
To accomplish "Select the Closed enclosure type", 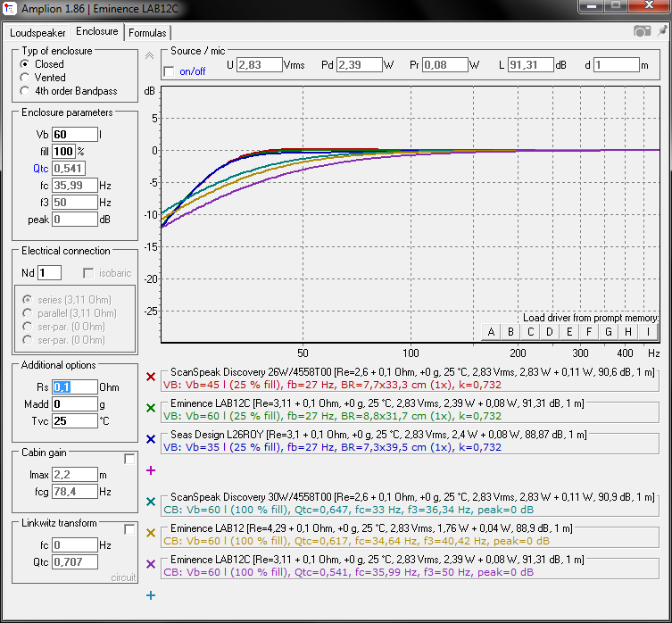I will (43, 64).
